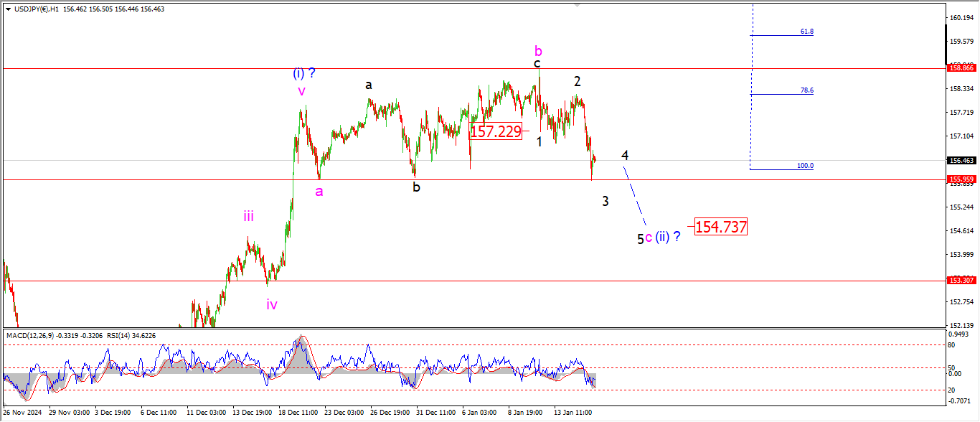Screen dimensions: 980x422
Task: Click the red 158.866 price tag
Action: click(961, 68)
